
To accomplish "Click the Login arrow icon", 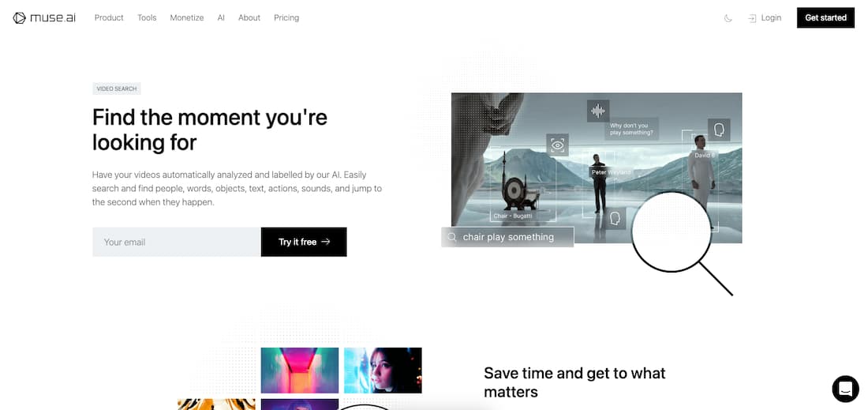I will tap(752, 18).
